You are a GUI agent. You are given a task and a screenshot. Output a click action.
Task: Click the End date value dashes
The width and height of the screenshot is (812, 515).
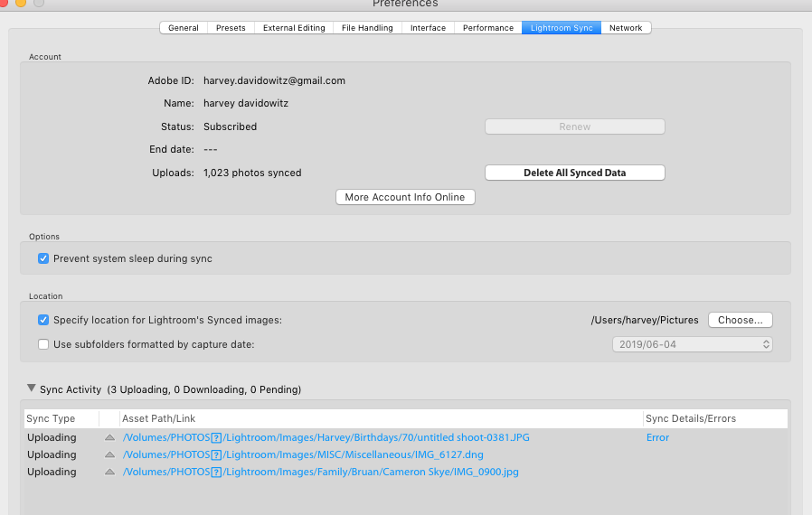[211, 150]
